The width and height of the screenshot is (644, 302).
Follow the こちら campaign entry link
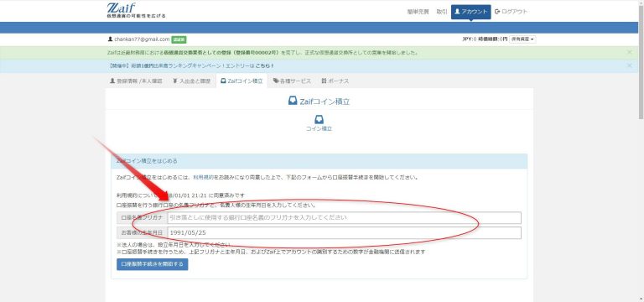click(264, 65)
